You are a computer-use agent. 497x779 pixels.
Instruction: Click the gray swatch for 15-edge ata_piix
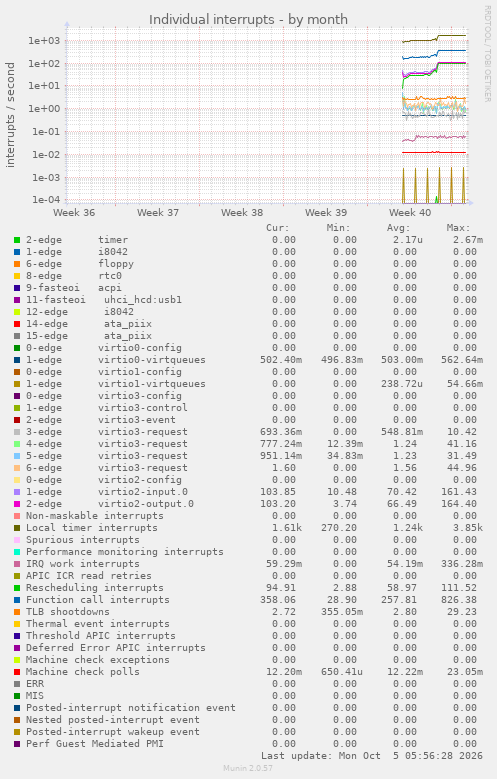point(17,336)
